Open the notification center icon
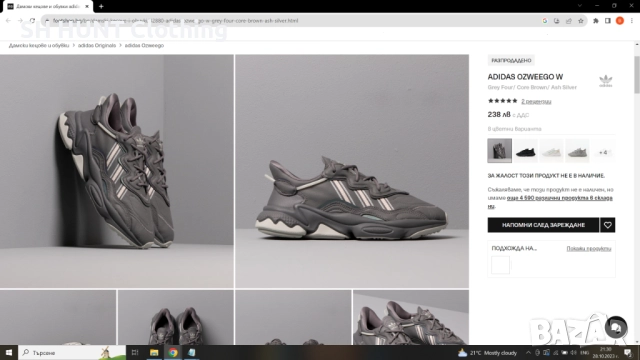Viewport: 640px width, 360px height. pos(628,353)
